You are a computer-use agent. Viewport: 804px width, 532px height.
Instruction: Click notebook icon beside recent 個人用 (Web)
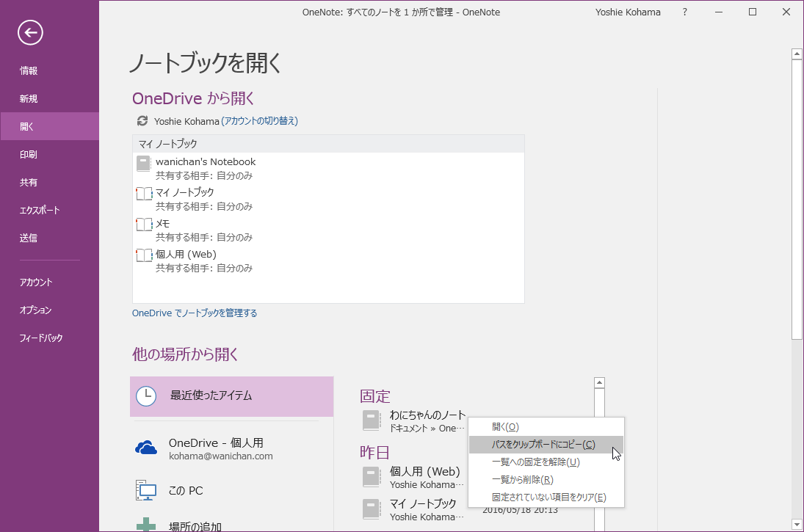point(372,477)
